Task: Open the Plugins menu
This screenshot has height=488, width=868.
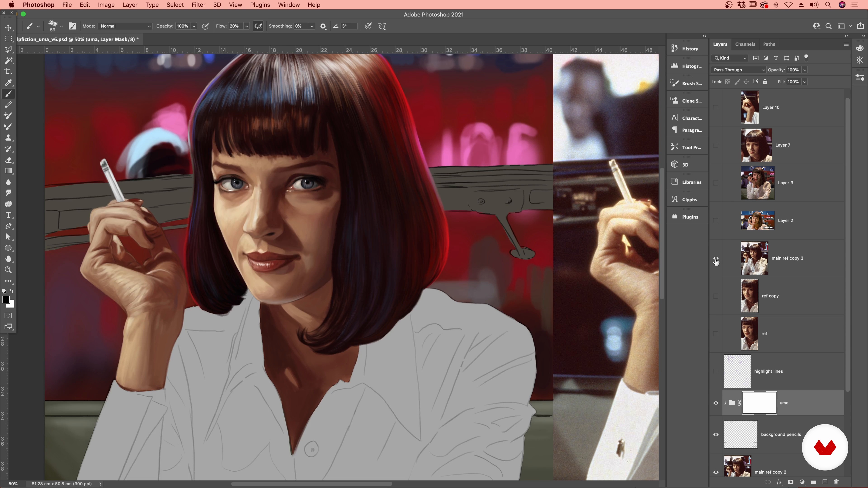Action: [260, 5]
